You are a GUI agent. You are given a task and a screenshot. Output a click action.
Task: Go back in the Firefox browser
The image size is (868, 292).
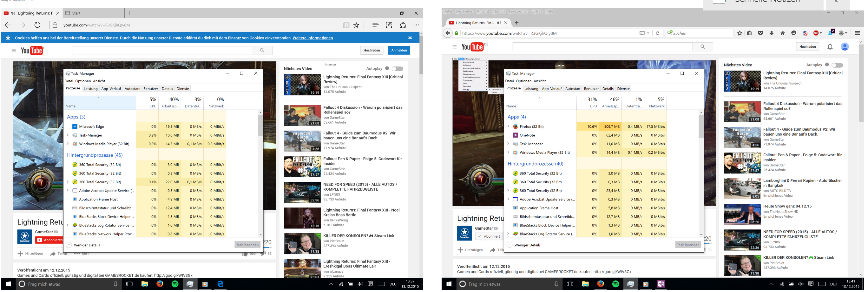447,33
